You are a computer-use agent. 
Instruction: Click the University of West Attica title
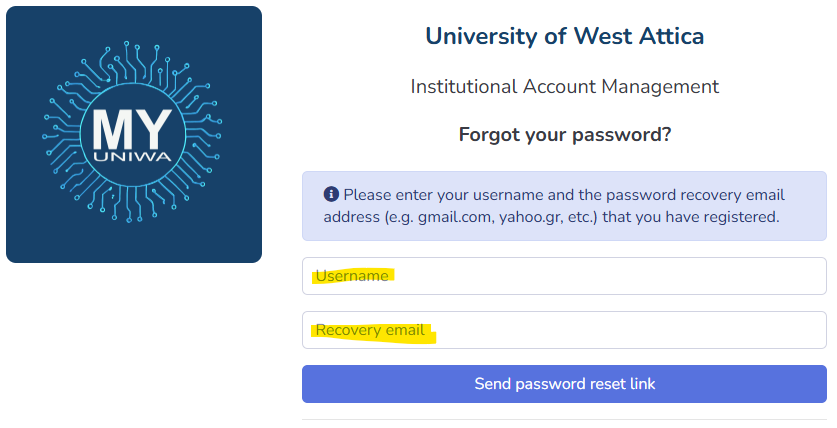[x=564, y=37]
